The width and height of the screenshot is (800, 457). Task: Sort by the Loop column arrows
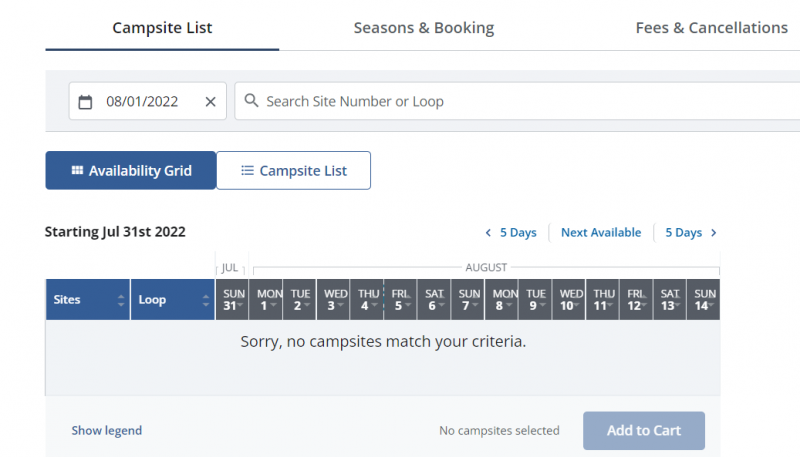(207, 299)
